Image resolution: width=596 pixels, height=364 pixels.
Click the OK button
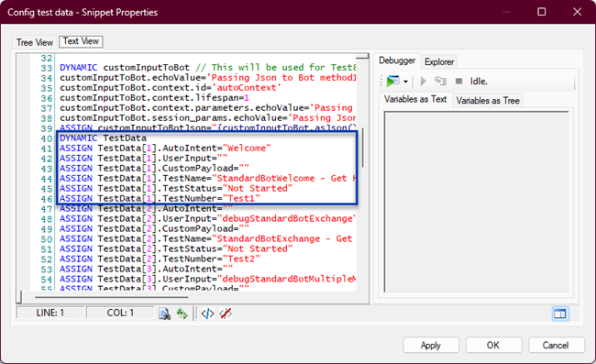click(493, 345)
